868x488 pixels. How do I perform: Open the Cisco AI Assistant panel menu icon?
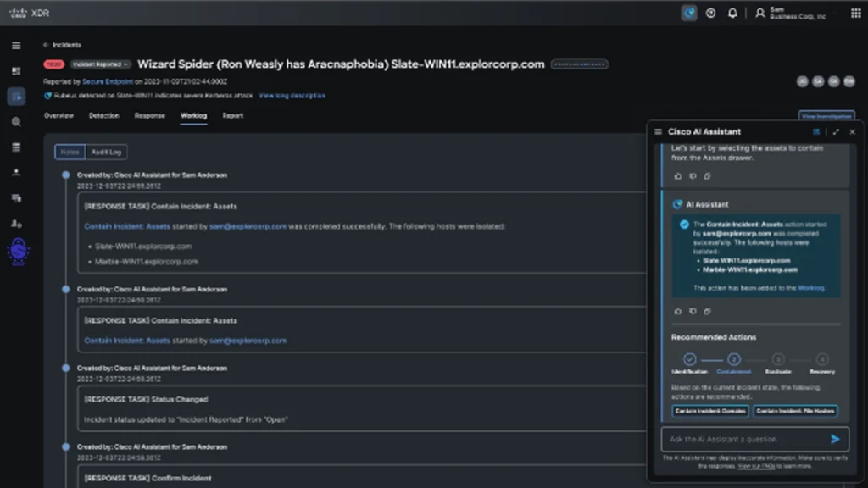(658, 131)
